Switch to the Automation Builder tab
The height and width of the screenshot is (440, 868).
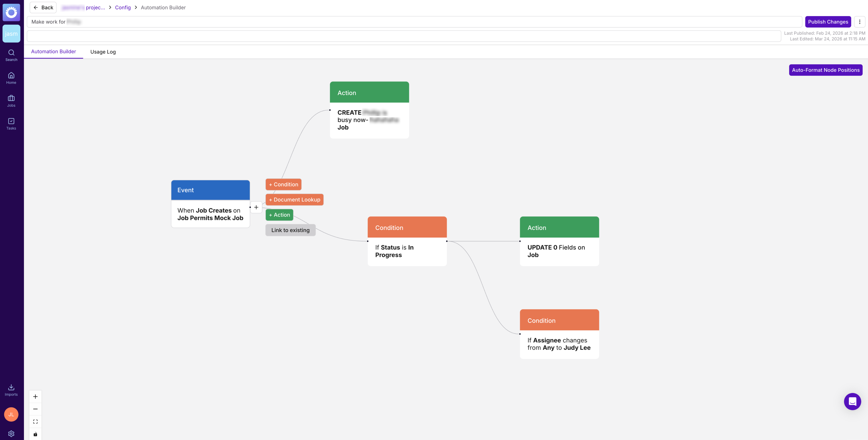click(x=54, y=52)
